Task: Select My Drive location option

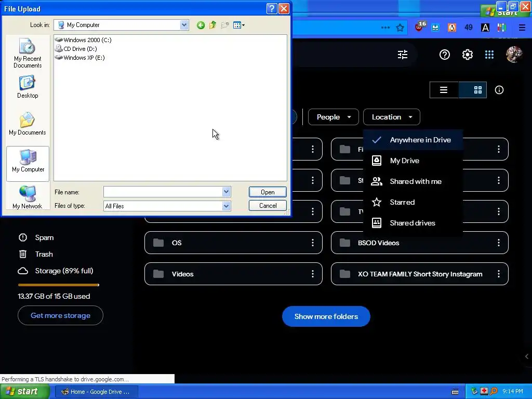Action: 413,161
